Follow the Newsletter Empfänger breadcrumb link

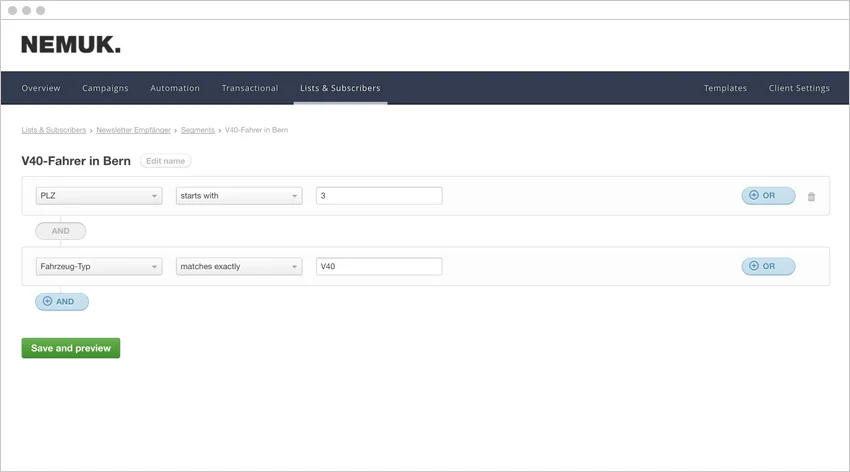(x=133, y=130)
